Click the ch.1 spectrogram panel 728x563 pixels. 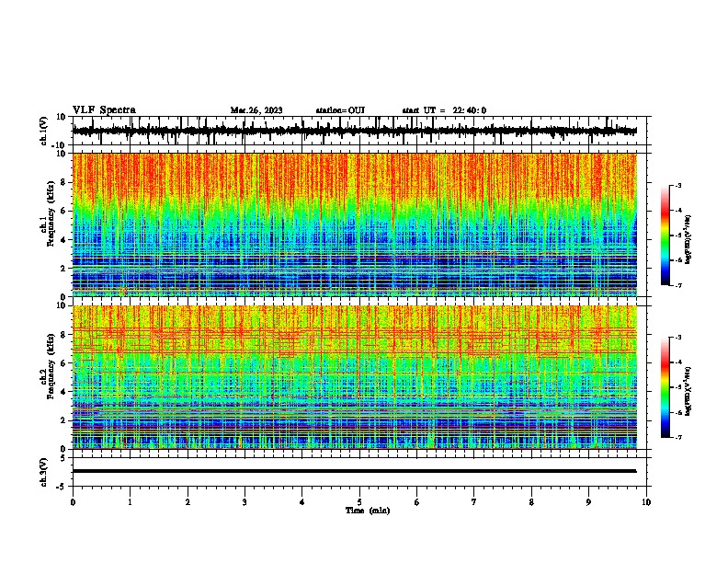click(x=359, y=224)
